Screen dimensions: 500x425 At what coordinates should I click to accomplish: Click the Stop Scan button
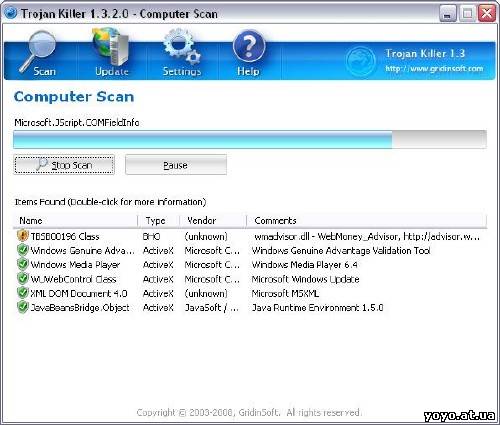tap(64, 164)
